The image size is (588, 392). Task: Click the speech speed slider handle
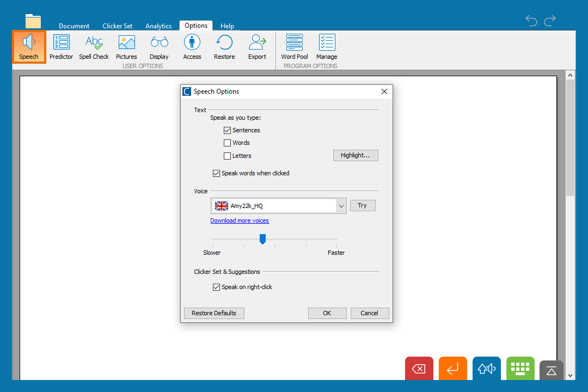262,239
